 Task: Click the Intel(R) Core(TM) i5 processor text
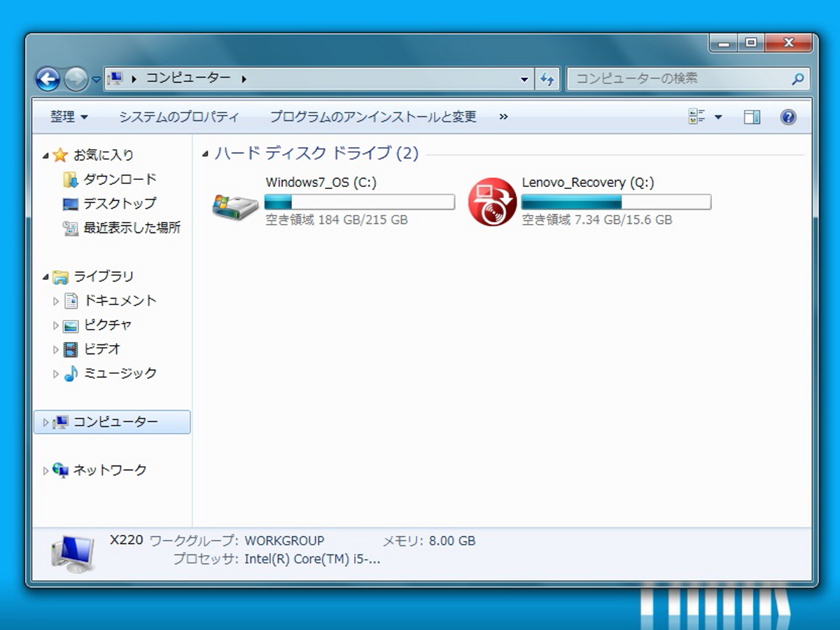[312, 559]
